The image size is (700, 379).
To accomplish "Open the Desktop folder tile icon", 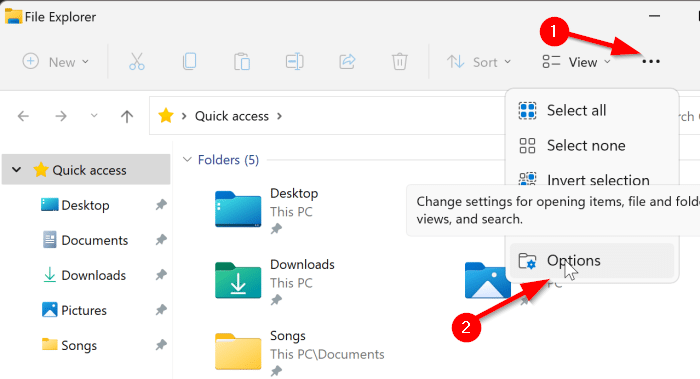I will (238, 209).
